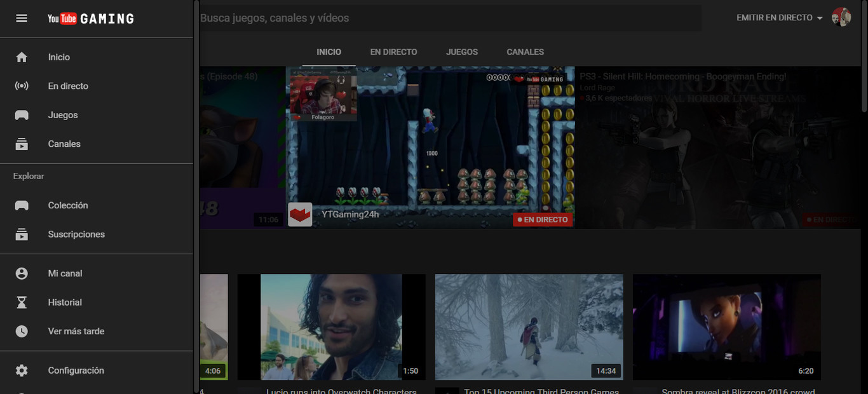The image size is (868, 394).
Task: Select the Ver más tarde clock icon
Action: 21,330
